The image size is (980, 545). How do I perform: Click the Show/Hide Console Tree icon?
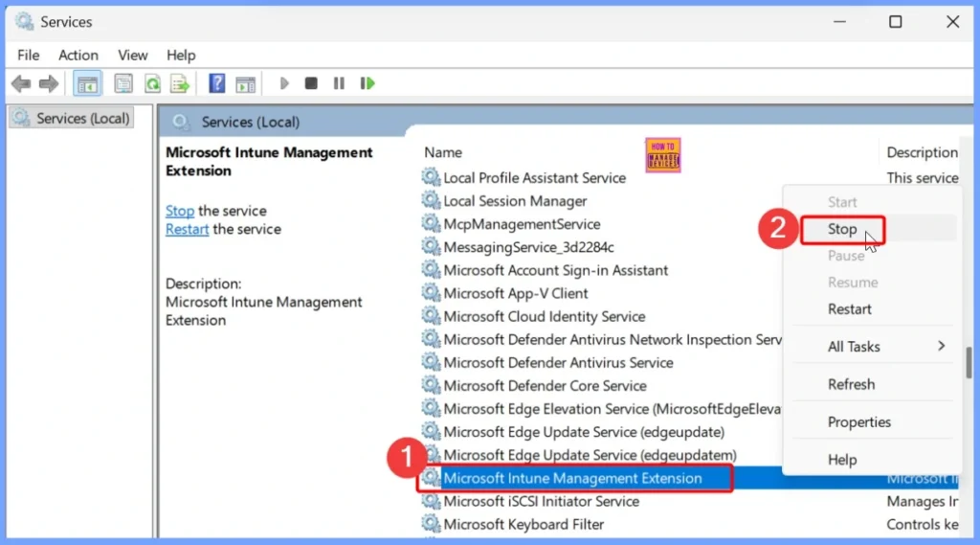[87, 84]
